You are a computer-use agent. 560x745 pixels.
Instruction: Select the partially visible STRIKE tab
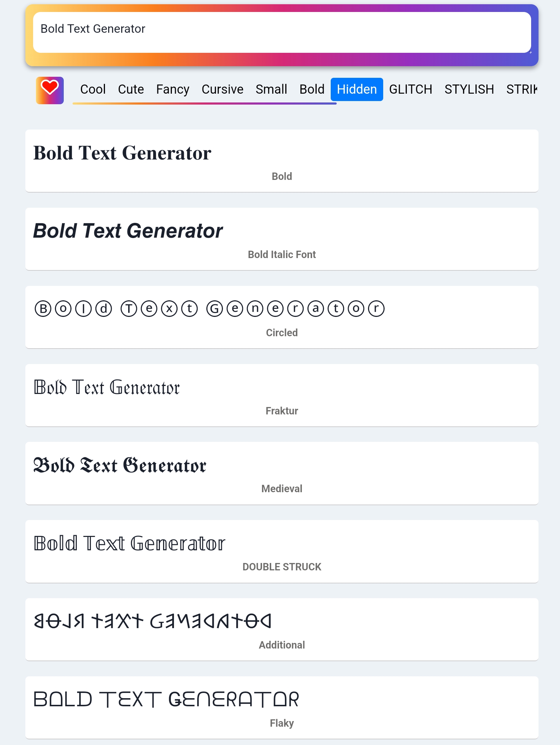tap(522, 89)
